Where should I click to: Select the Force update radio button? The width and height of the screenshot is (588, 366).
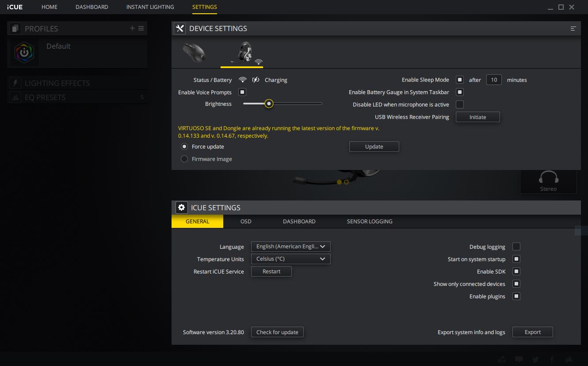pos(184,146)
